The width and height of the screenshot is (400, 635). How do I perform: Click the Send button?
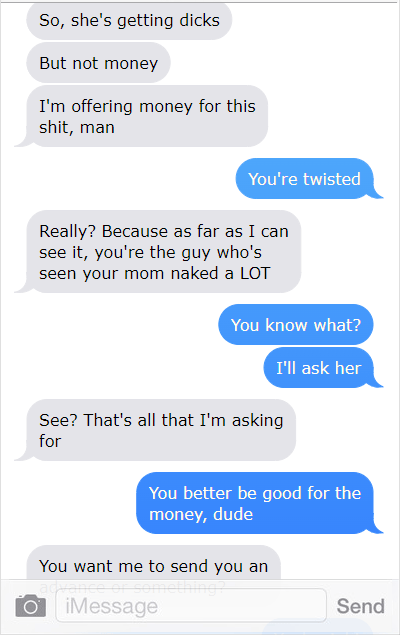pos(360,606)
